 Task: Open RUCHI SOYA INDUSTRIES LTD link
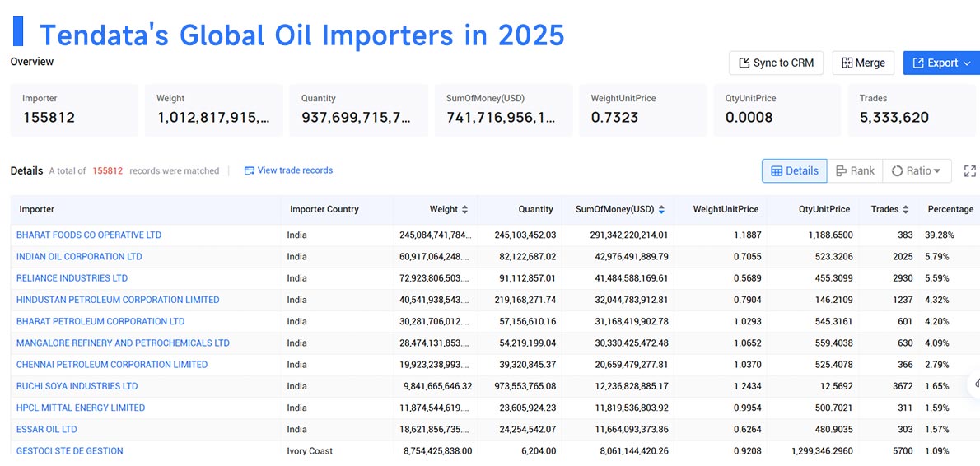(77, 386)
